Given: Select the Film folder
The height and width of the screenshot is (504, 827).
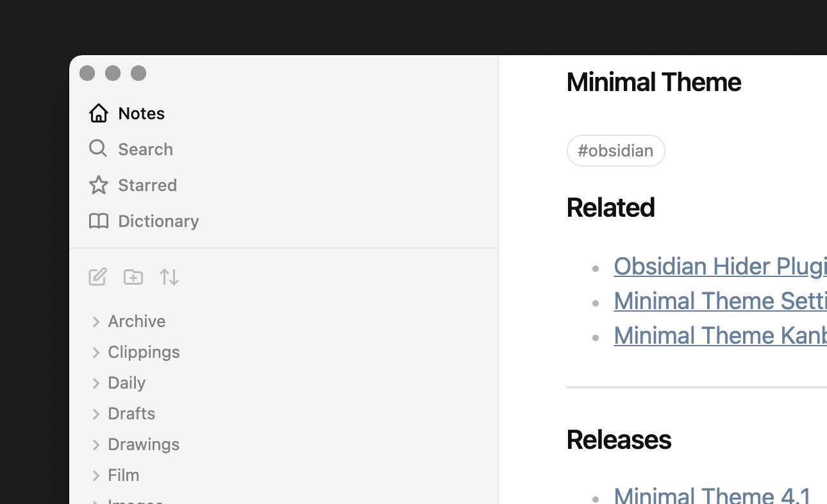Looking at the screenshot, I should click(x=124, y=475).
